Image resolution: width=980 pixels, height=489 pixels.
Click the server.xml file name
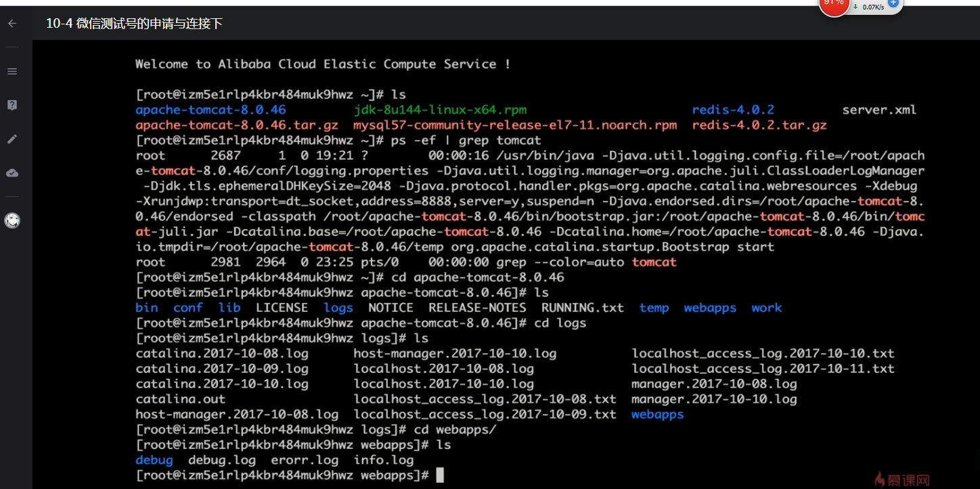(x=879, y=110)
